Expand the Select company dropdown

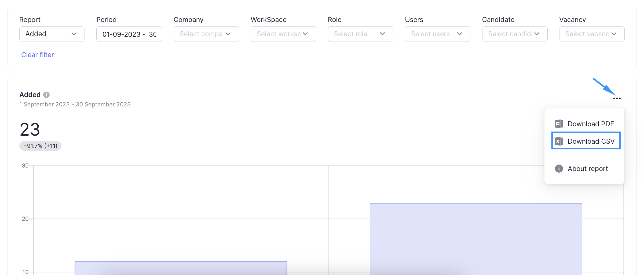point(206,34)
